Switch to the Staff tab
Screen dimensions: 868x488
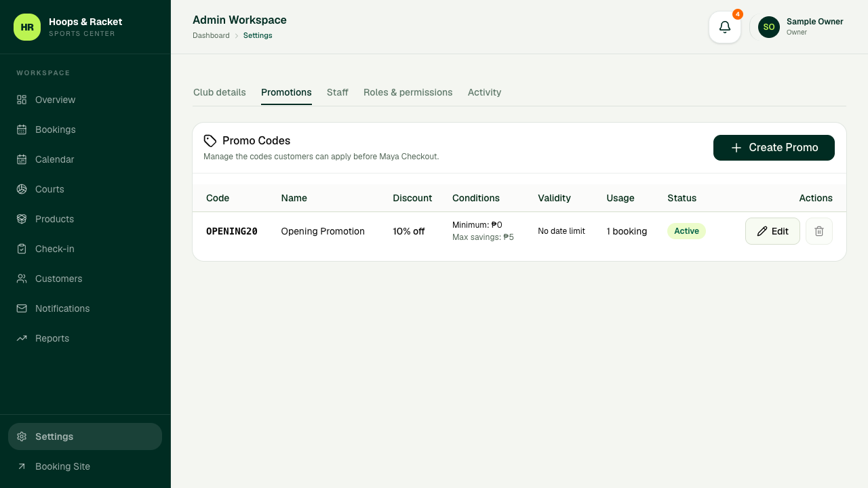click(x=338, y=92)
